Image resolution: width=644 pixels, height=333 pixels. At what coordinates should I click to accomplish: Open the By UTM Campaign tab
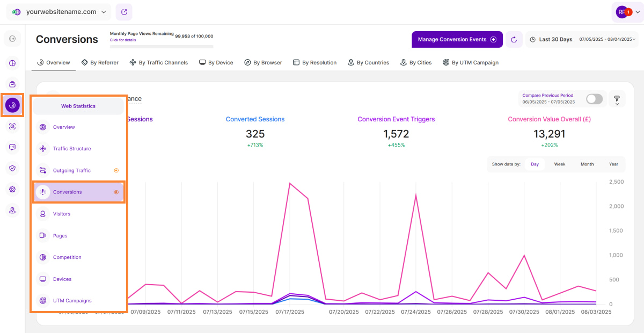[471, 62]
